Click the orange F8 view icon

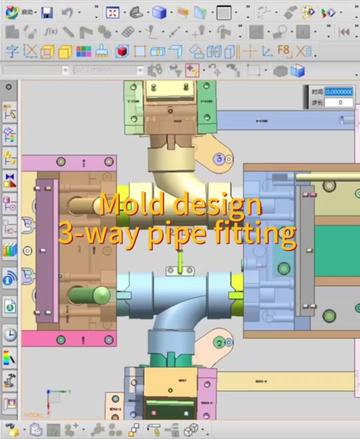click(284, 51)
